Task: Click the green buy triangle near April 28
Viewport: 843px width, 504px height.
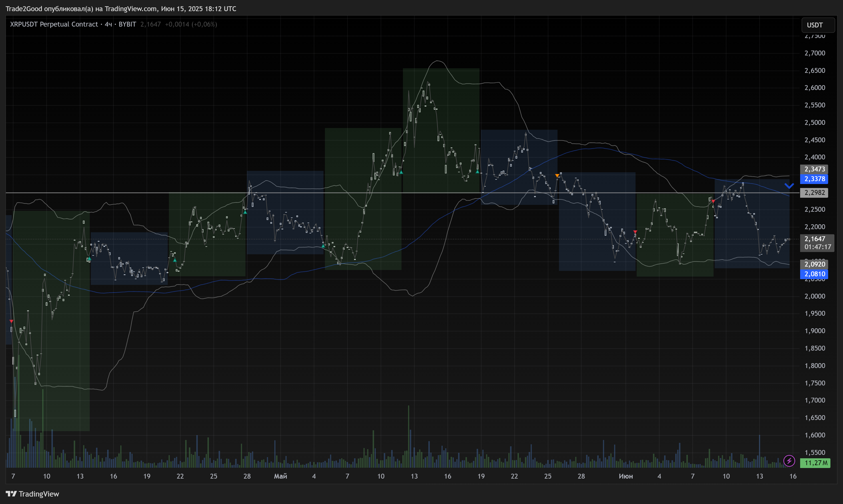Action: pos(245,212)
